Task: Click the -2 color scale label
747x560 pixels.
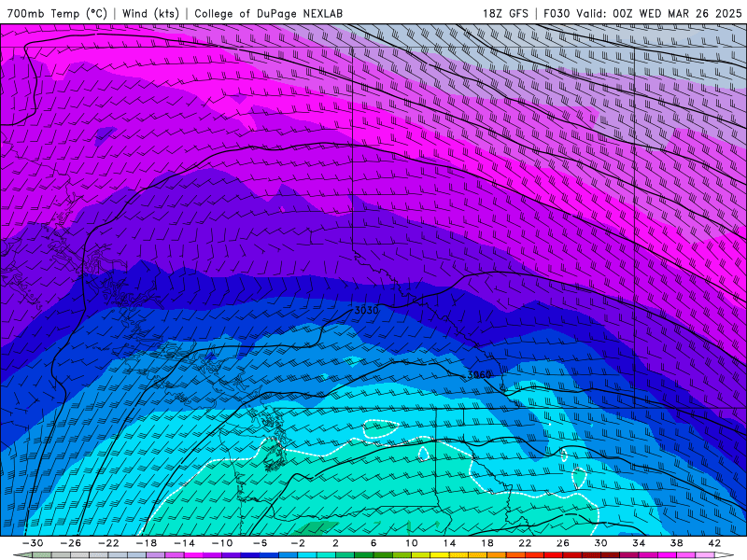Action: tap(298, 543)
